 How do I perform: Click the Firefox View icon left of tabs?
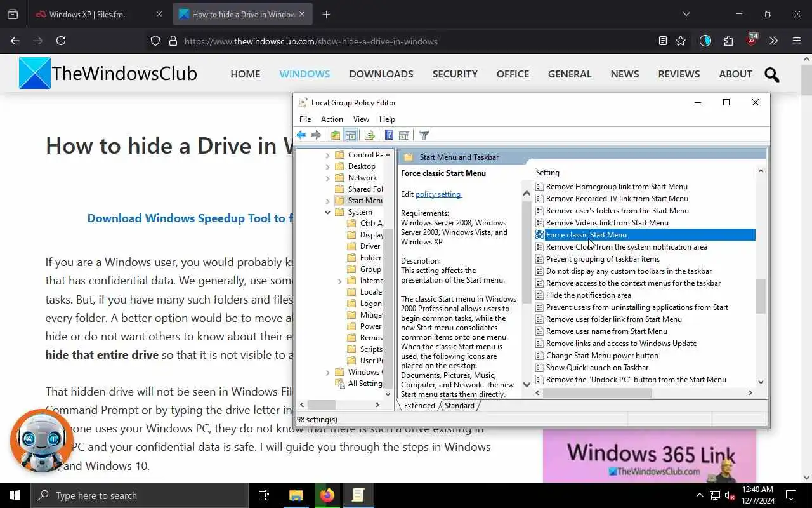(13, 14)
